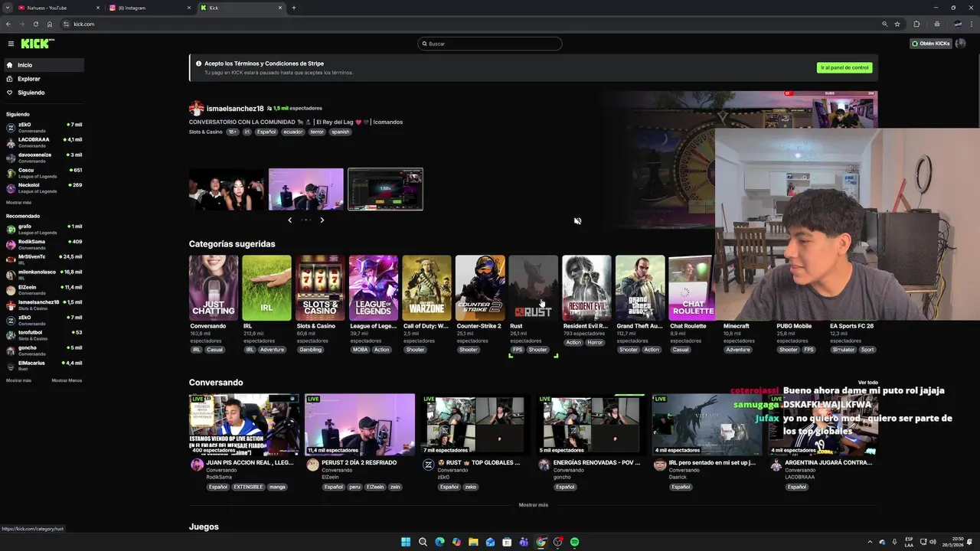Click the Horror tag under Resident Evil
The image size is (980, 551).
click(595, 342)
